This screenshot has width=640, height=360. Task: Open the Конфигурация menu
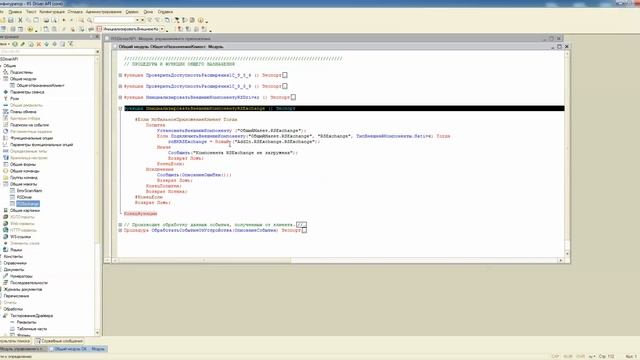[x=52, y=12]
